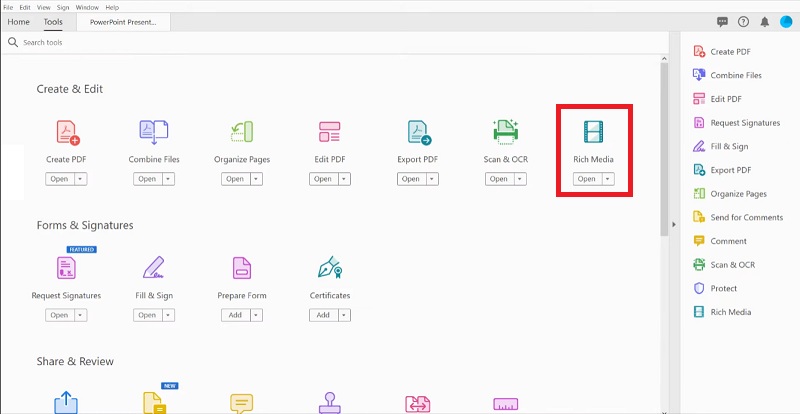Click Protect shield in right sidebar
The height and width of the screenshot is (414, 800).
pos(715,288)
